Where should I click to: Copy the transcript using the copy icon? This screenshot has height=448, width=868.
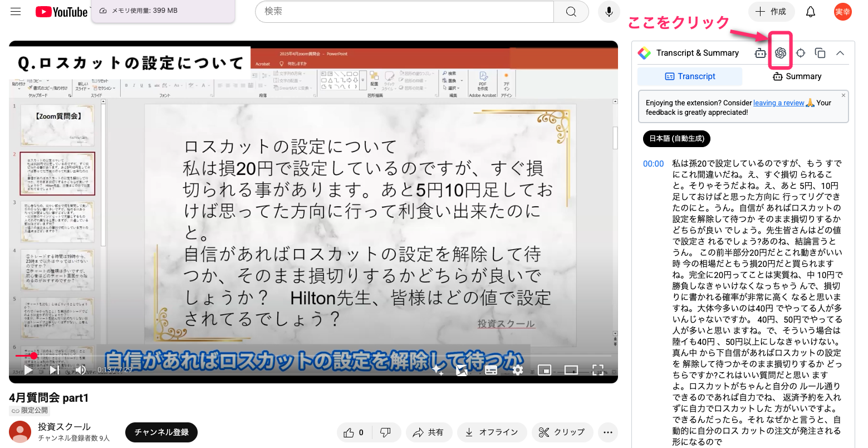820,53
